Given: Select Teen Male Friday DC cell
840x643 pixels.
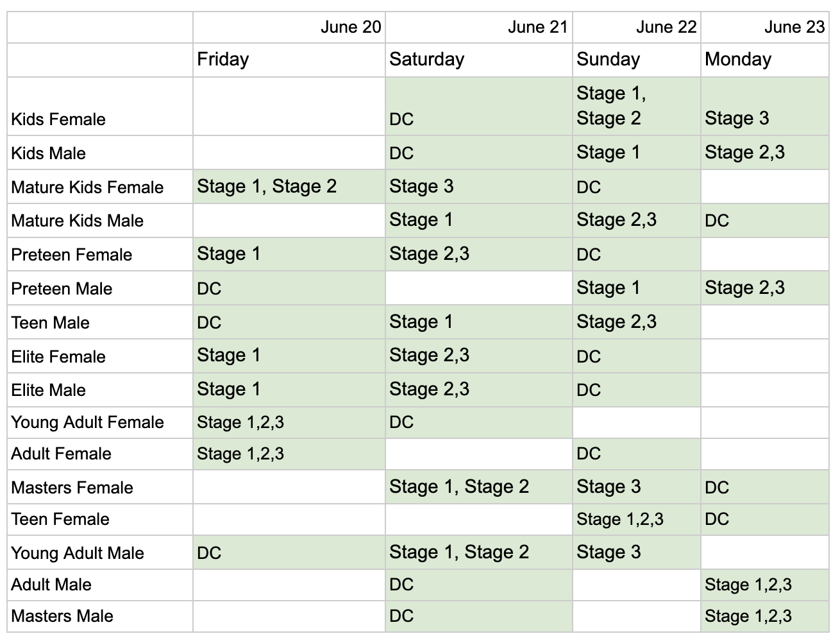Looking at the screenshot, I should [289, 322].
